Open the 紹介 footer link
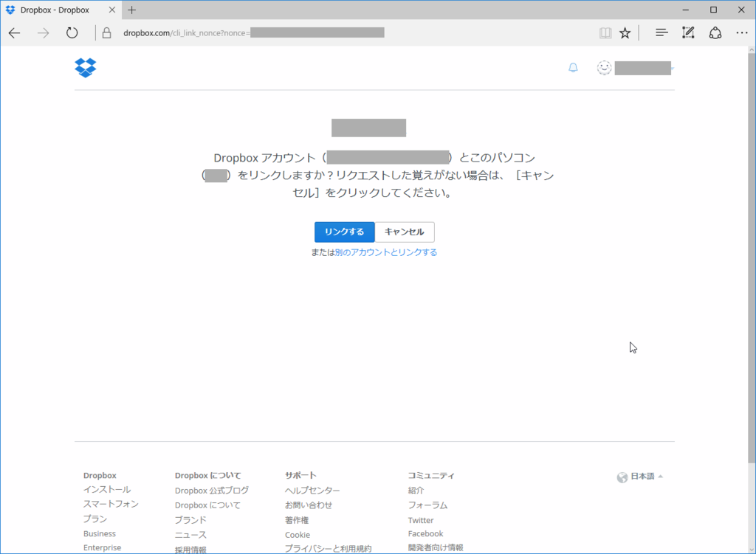Image resolution: width=756 pixels, height=554 pixels. tap(416, 491)
